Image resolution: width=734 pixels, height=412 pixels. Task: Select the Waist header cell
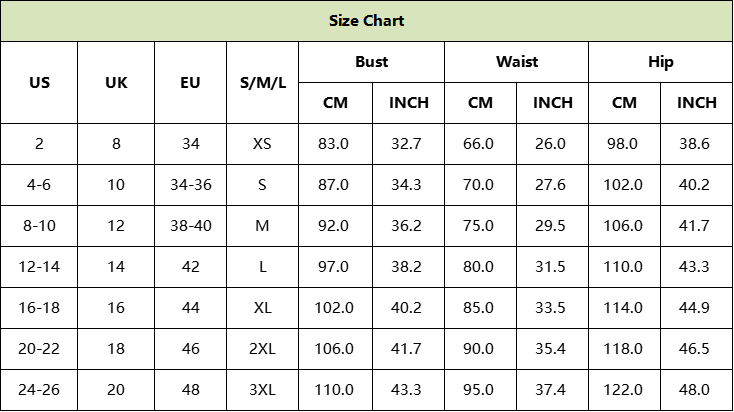tap(517, 62)
